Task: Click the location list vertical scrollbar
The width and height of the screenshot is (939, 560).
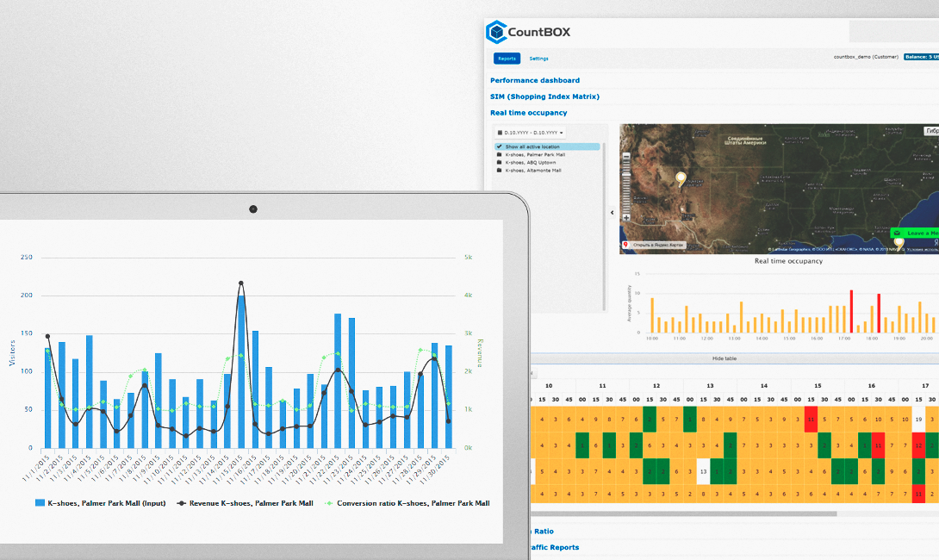Action: pos(604,227)
